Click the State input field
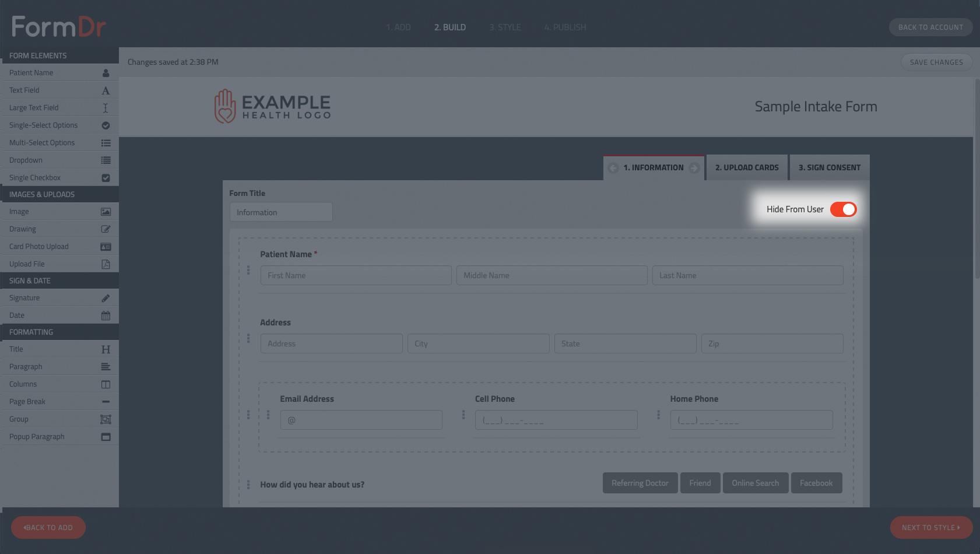Viewport: 980px width, 554px height. 625,343
